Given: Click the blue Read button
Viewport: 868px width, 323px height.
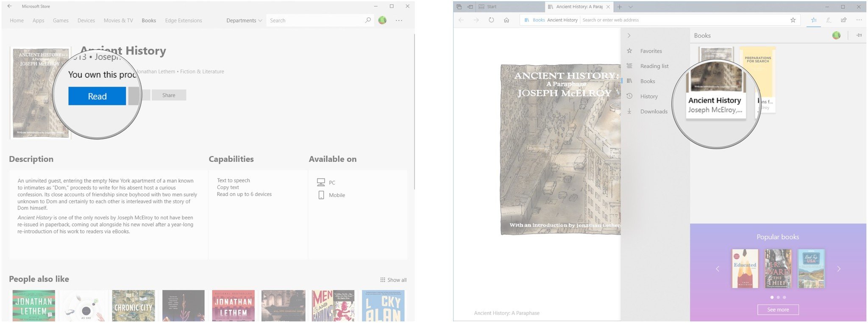Looking at the screenshot, I should pyautogui.click(x=97, y=96).
